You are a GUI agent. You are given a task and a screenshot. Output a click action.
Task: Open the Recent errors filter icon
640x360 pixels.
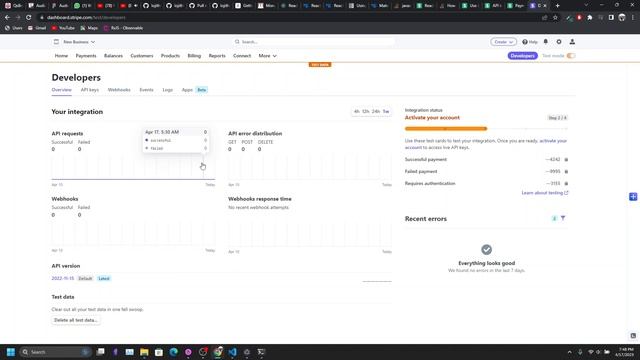click(x=563, y=218)
